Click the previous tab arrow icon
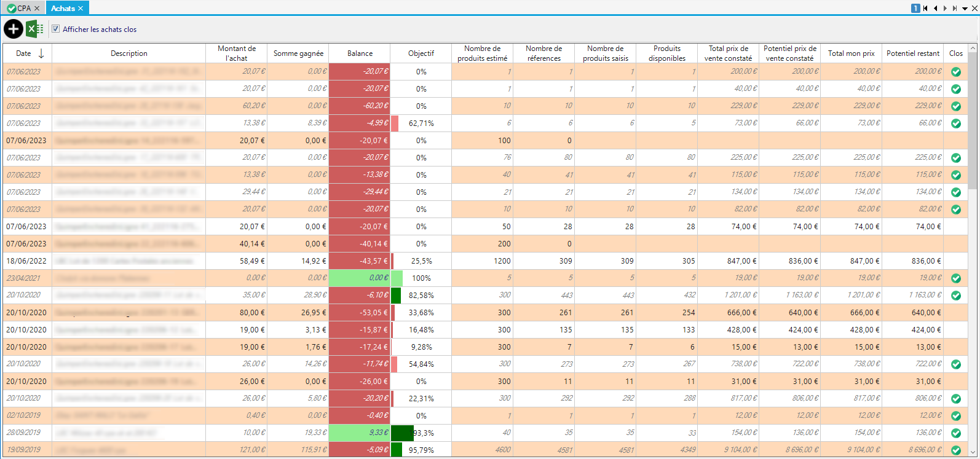The height and width of the screenshot is (459, 980). [935, 8]
